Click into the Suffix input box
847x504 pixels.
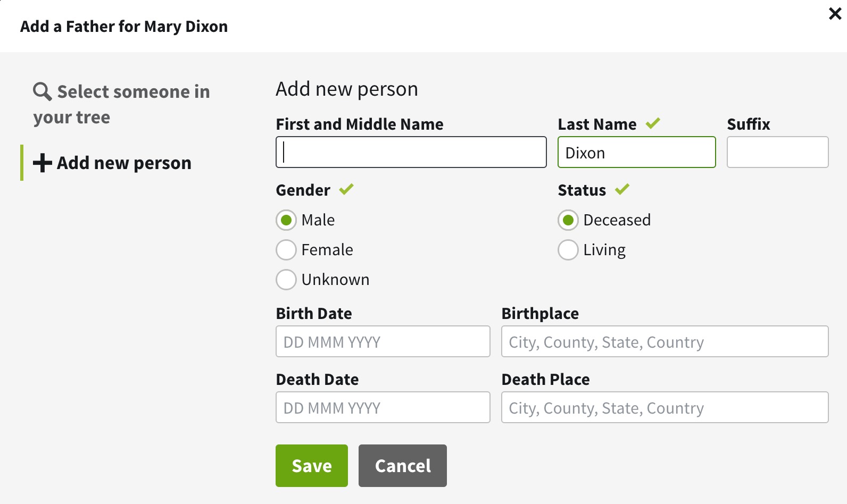777,153
